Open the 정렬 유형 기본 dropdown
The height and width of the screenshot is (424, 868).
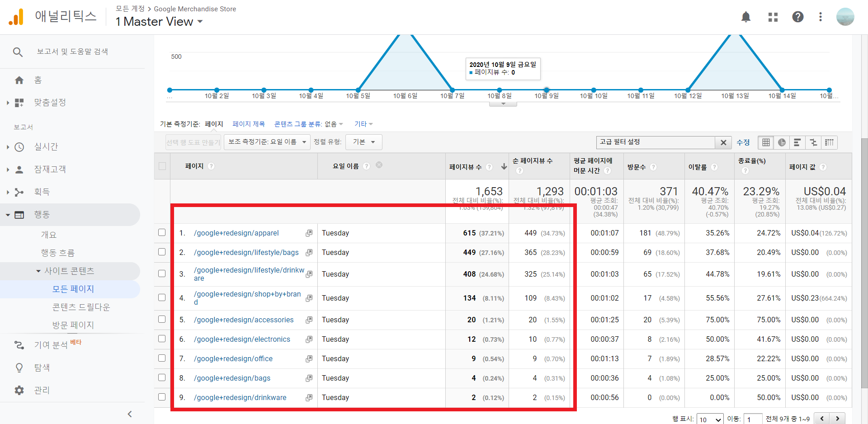tap(364, 142)
